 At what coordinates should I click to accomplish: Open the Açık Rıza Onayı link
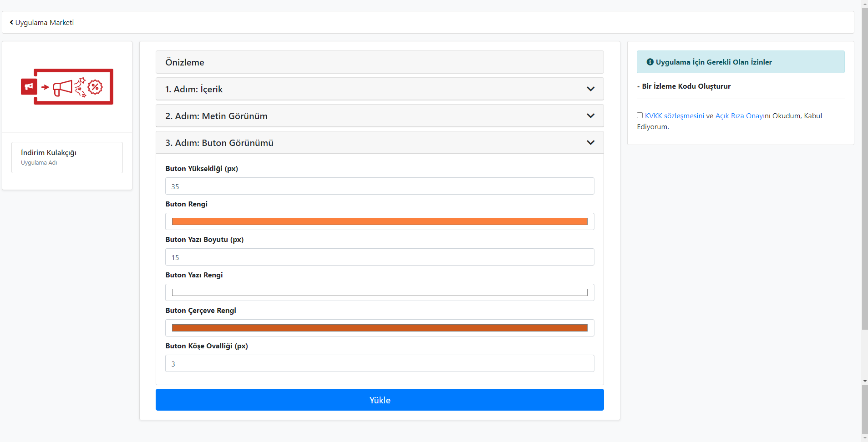click(740, 116)
